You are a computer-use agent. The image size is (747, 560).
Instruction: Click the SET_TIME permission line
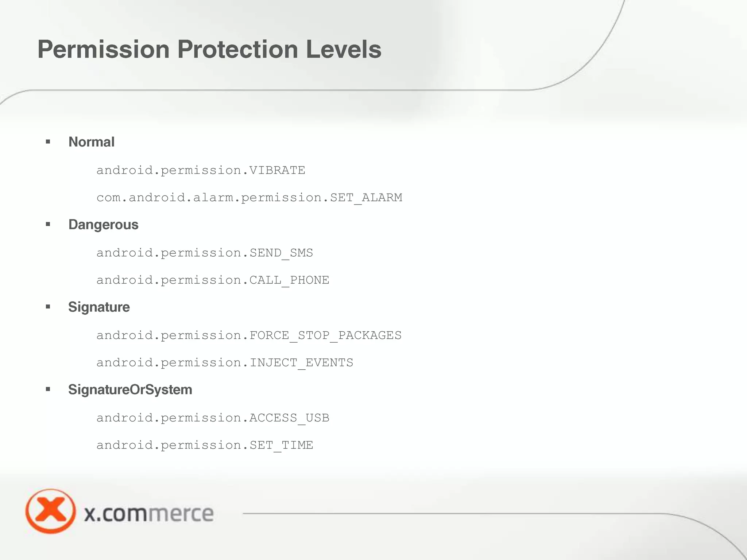pyautogui.click(x=205, y=445)
